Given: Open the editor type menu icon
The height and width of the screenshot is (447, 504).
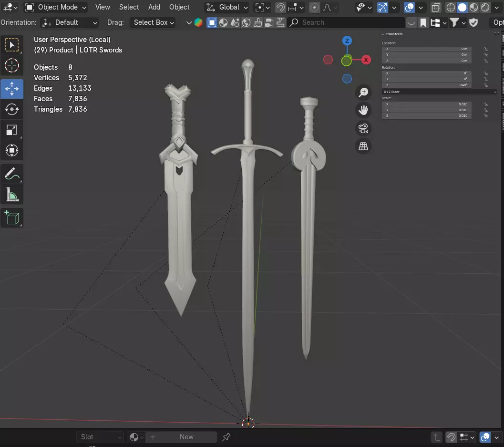Looking at the screenshot, I should pos(10,7).
